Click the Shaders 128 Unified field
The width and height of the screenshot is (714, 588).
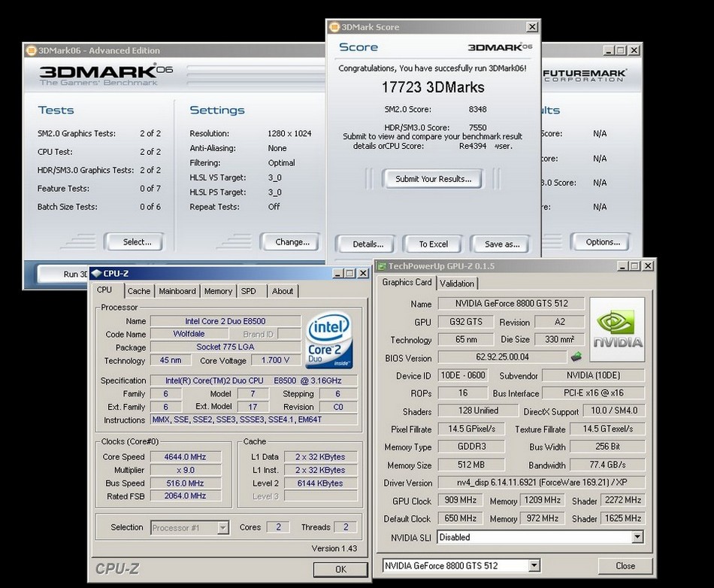[x=478, y=411]
